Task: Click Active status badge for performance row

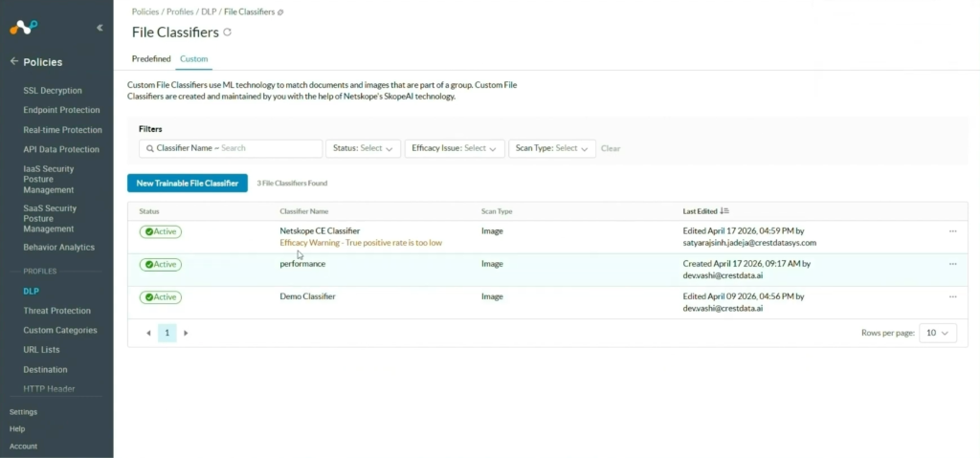Action: click(161, 265)
